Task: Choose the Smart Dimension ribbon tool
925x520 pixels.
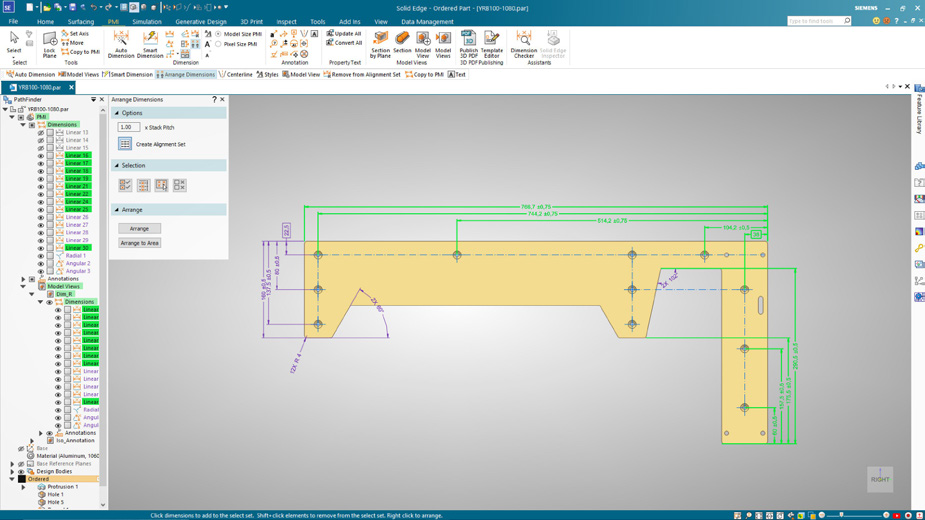Action: point(150,44)
